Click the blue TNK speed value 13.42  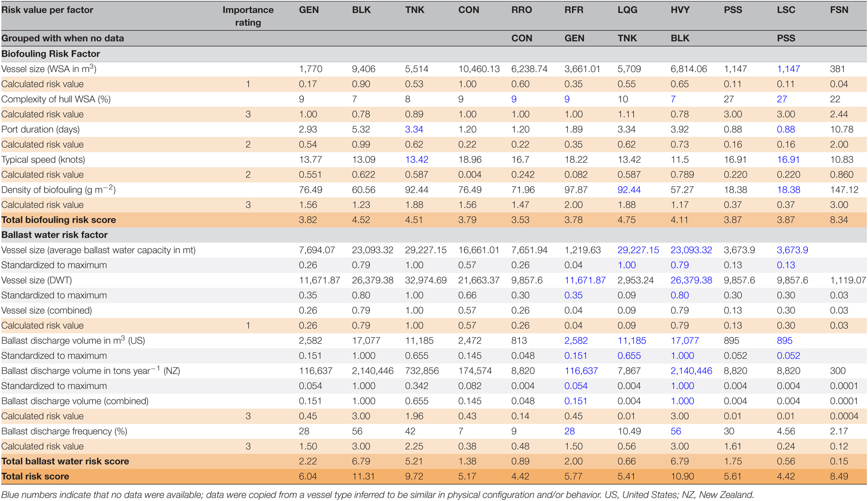pos(417,159)
